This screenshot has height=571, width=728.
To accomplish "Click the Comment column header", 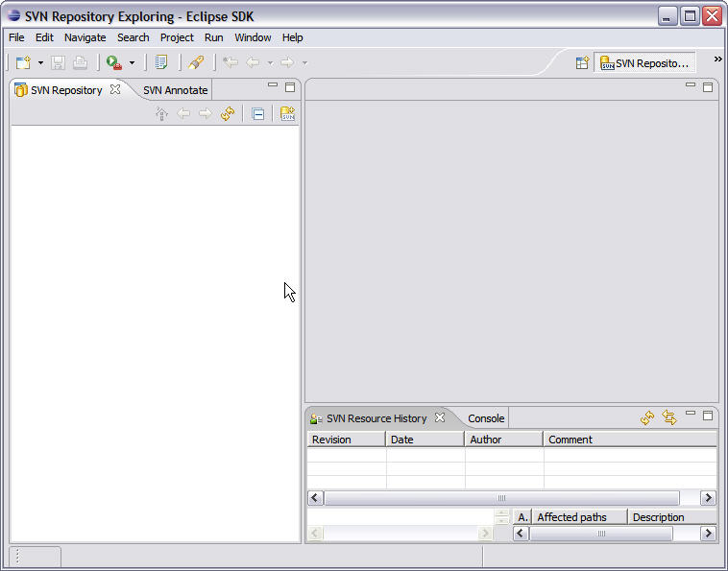I will [630, 440].
